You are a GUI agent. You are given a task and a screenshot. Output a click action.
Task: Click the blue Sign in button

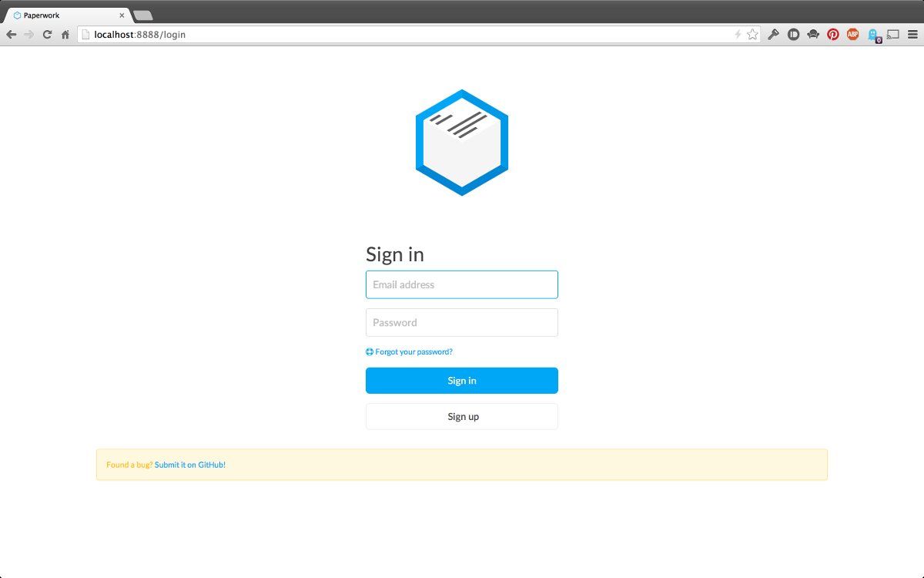point(462,381)
